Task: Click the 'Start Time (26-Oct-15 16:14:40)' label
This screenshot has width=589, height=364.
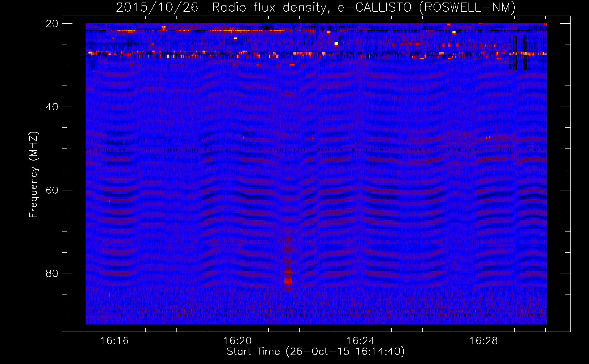Action: click(x=316, y=352)
